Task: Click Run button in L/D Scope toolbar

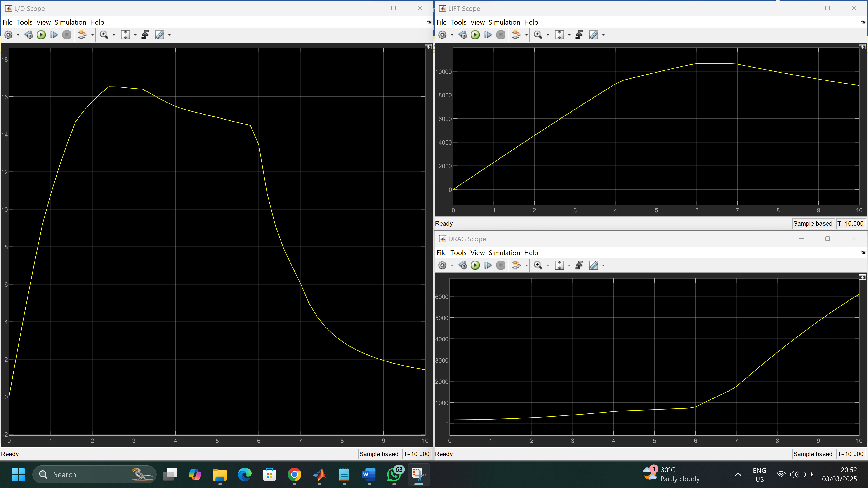Action: [41, 35]
